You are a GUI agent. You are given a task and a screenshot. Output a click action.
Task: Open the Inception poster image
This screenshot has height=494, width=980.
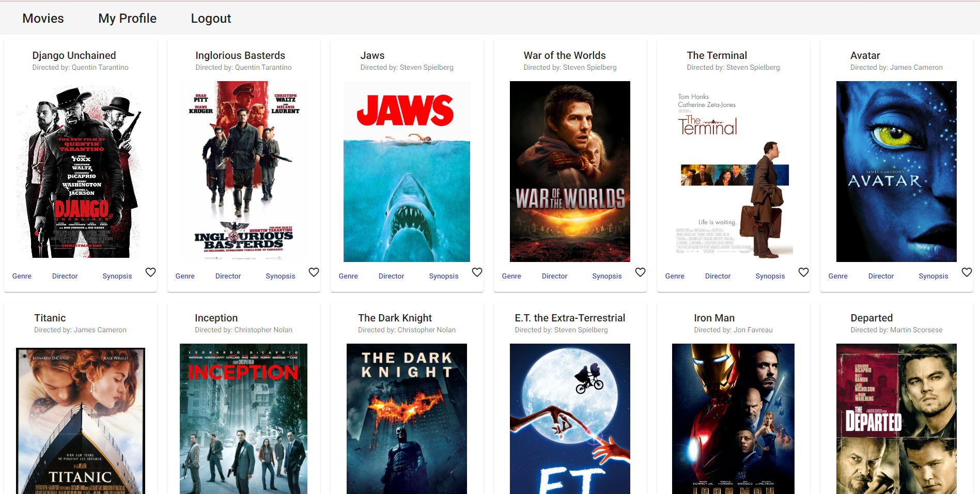pyautogui.click(x=243, y=419)
